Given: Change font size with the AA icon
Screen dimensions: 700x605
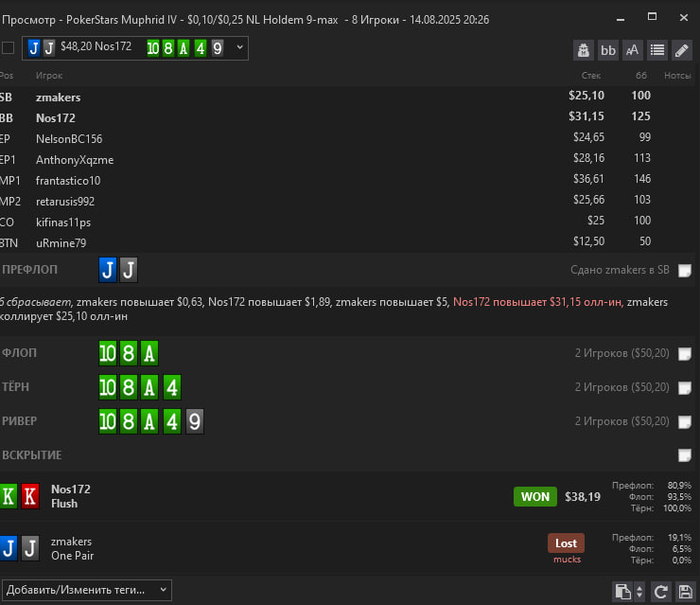Looking at the screenshot, I should pyautogui.click(x=633, y=50).
